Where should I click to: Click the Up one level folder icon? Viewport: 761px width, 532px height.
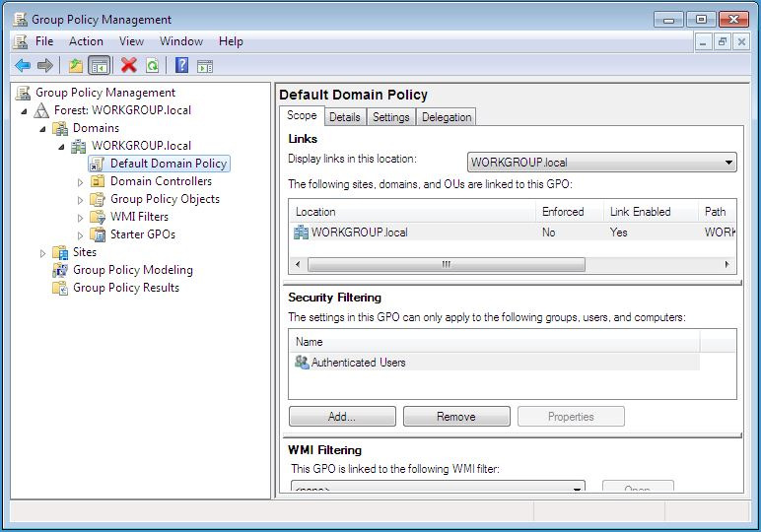coord(76,65)
